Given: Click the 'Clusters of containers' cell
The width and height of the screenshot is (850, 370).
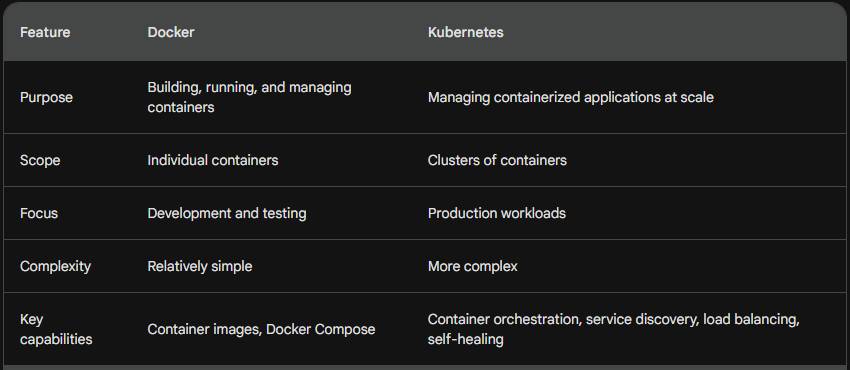Looking at the screenshot, I should (x=497, y=160).
